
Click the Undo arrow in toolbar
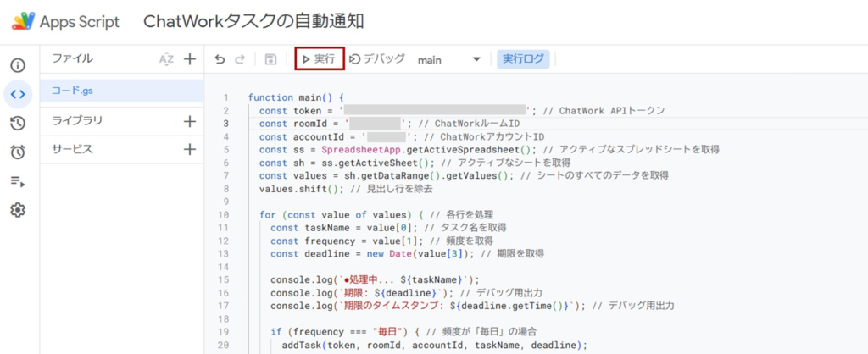tap(220, 59)
